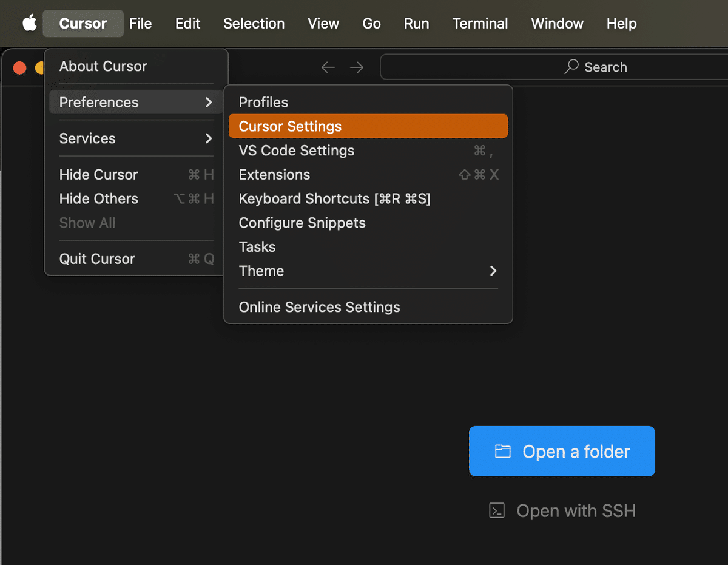
Task: Choose Hide Cursor from the menu
Action: (x=136, y=175)
